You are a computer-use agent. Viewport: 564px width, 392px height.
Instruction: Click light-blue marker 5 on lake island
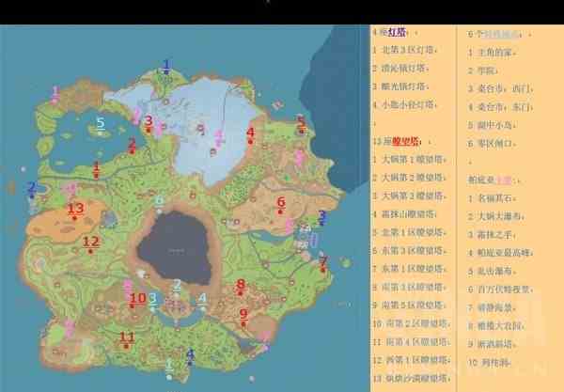[x=101, y=125]
